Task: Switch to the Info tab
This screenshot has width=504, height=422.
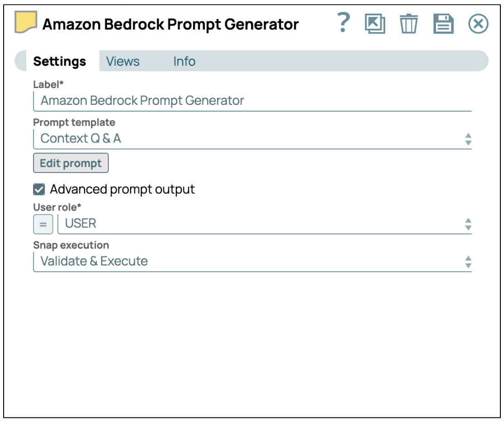Action: point(184,61)
